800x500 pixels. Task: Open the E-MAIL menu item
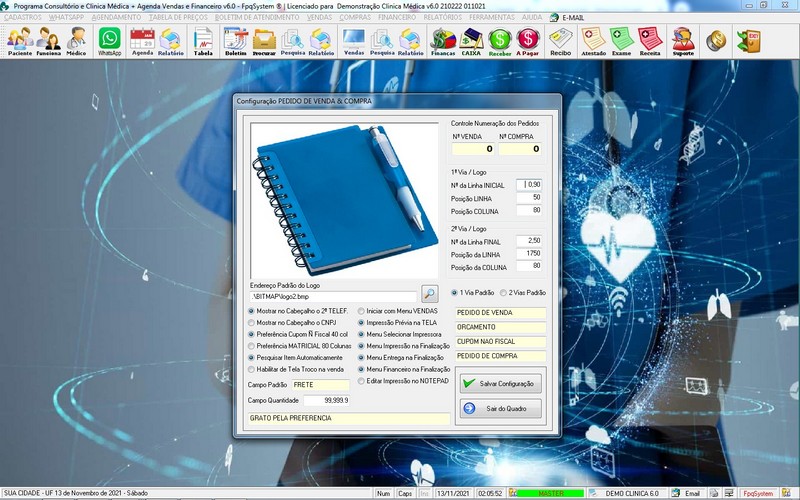567,17
